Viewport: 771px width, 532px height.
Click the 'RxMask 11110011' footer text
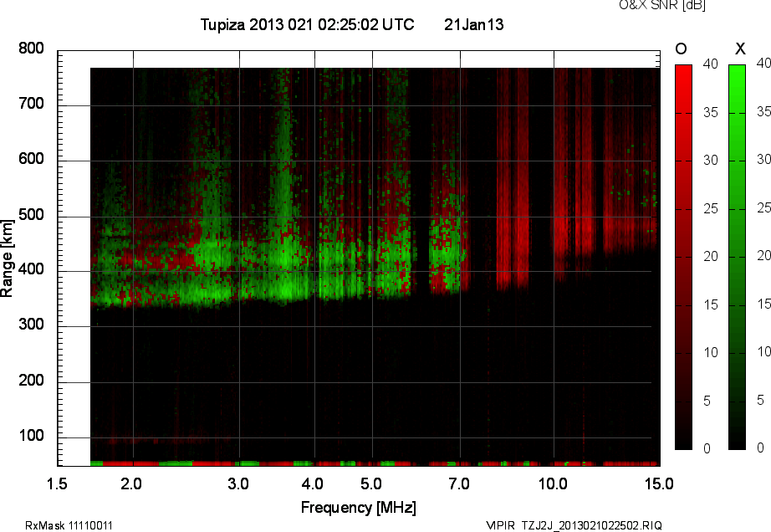69,525
